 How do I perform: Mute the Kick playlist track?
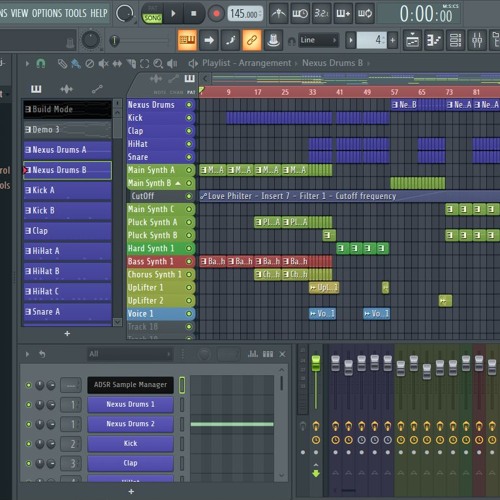pyautogui.click(x=189, y=118)
